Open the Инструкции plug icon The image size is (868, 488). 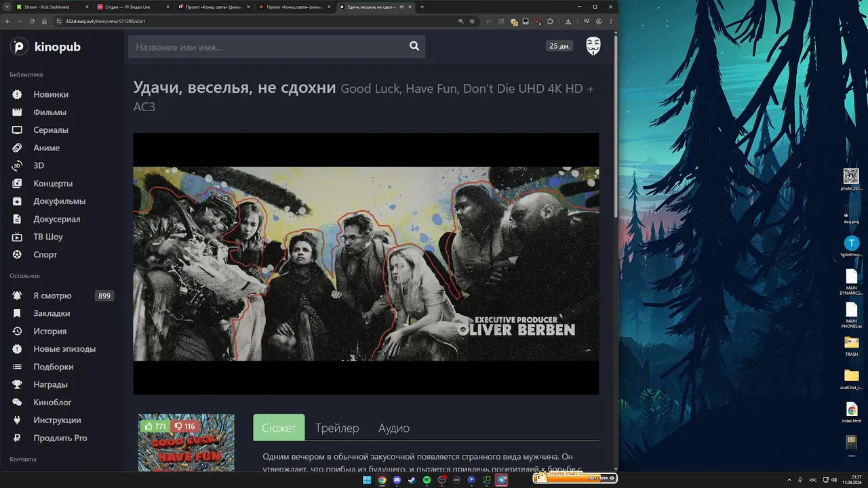click(x=17, y=420)
